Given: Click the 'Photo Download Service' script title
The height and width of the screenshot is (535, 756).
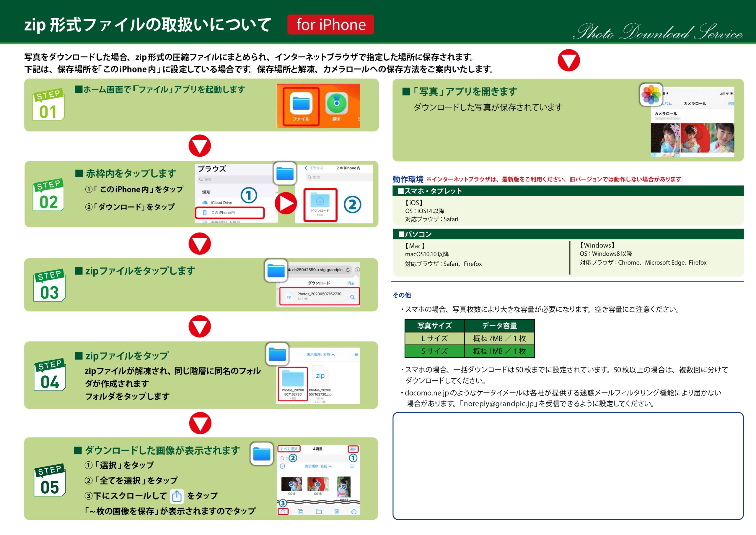Looking at the screenshot, I should coord(658,32).
